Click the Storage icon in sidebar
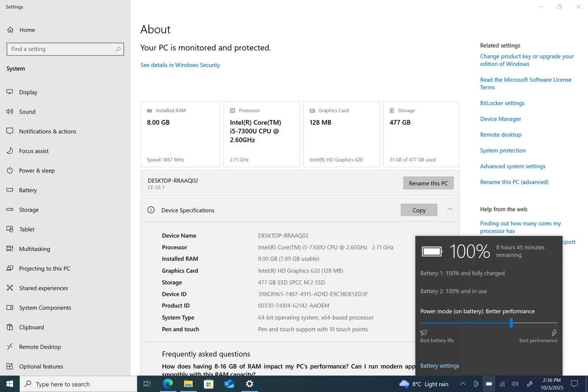Viewport: 588px width, 392px height. [10, 209]
